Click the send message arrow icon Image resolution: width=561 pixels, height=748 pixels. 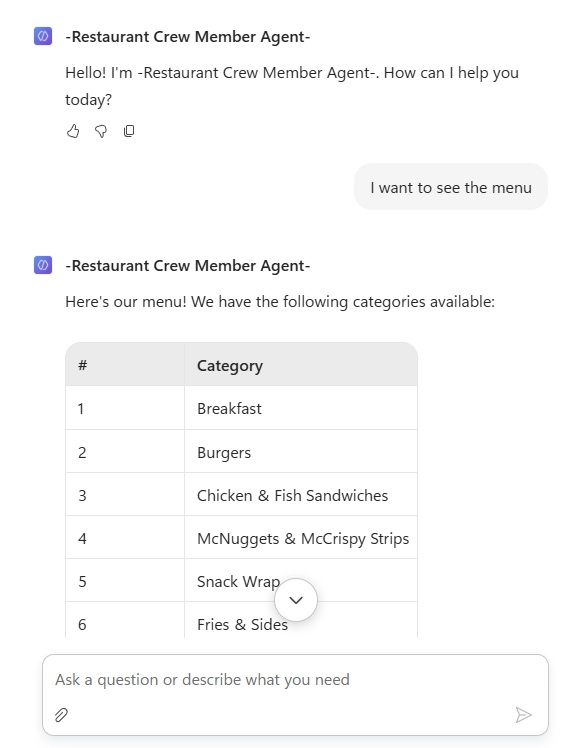tap(523, 715)
